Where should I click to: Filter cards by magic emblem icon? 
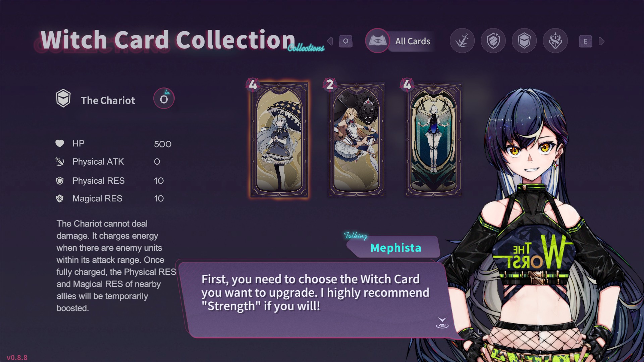point(555,41)
